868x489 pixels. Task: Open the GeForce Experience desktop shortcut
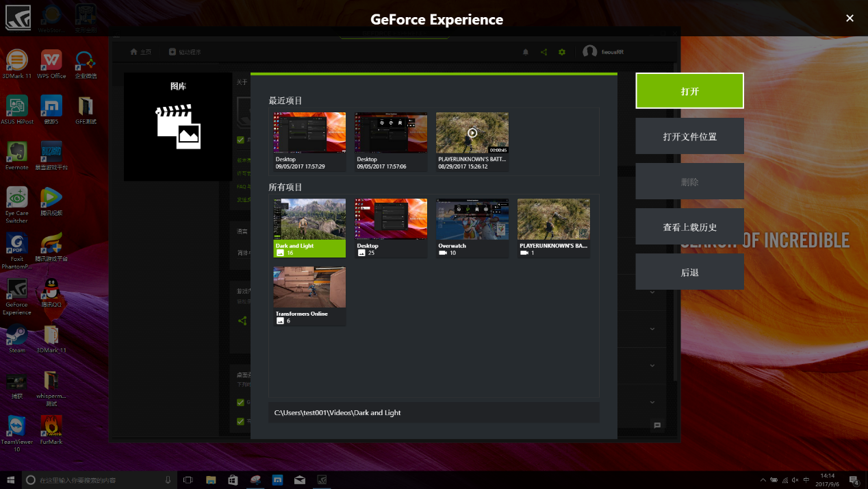point(16,297)
